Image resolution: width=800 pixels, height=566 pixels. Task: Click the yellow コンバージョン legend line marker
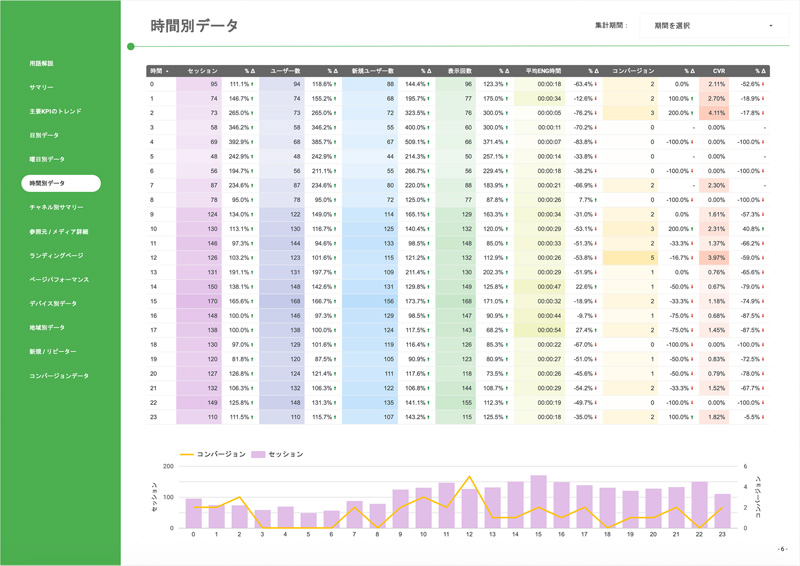[x=187, y=455]
